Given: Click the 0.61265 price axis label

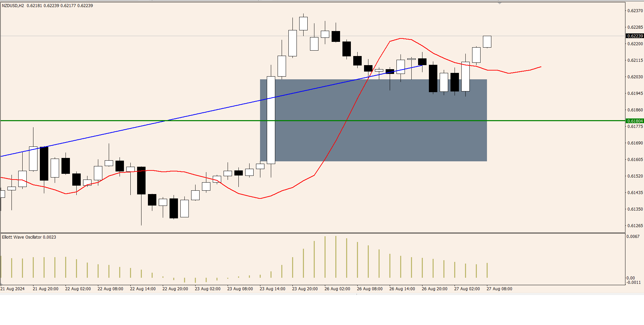Looking at the screenshot, I should (635, 226).
